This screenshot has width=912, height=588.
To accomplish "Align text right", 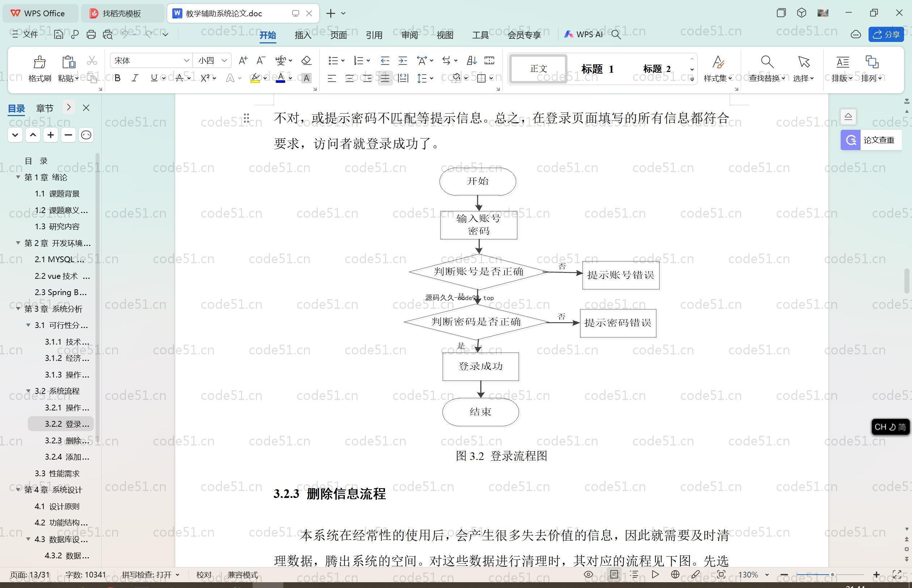I will (x=367, y=78).
